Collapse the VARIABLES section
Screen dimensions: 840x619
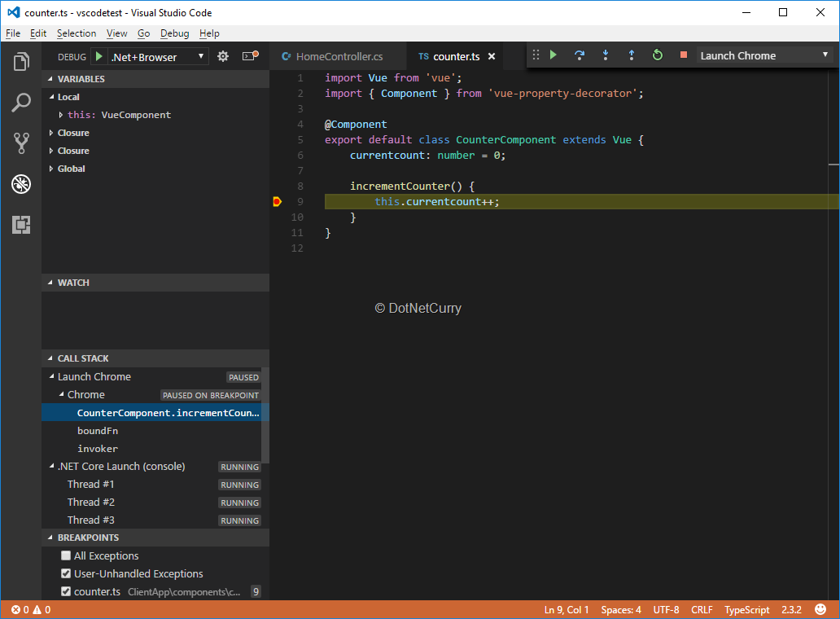[x=50, y=79]
